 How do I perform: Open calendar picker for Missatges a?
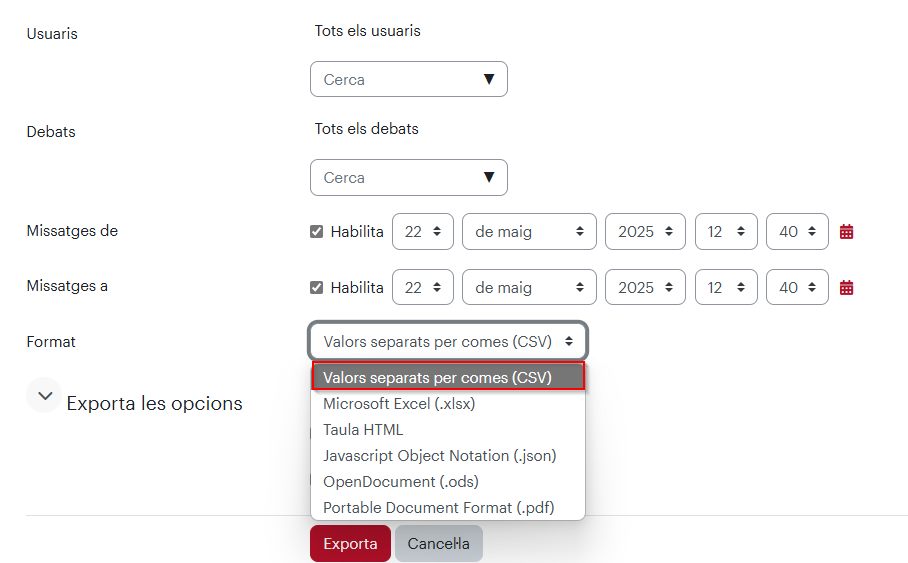tap(846, 287)
